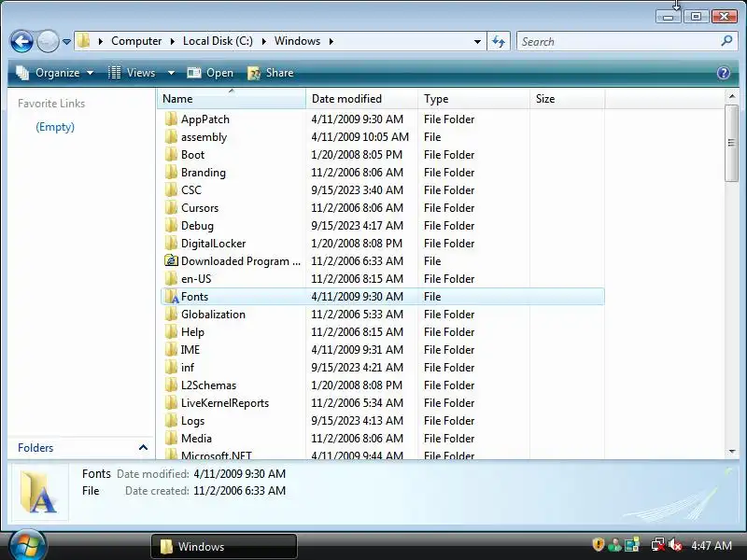
Task: Click the Debug date 9/15/2023 4:17 AM
Action: 358,225
